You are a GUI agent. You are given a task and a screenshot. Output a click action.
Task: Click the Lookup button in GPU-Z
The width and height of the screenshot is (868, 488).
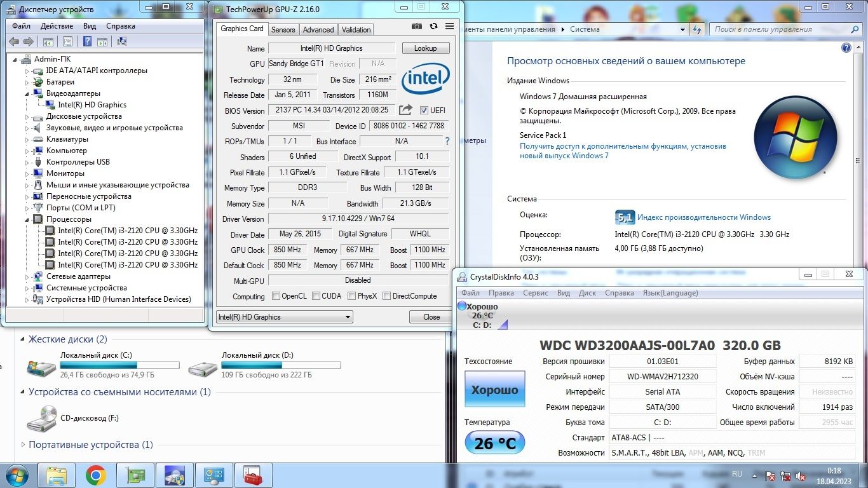point(426,48)
